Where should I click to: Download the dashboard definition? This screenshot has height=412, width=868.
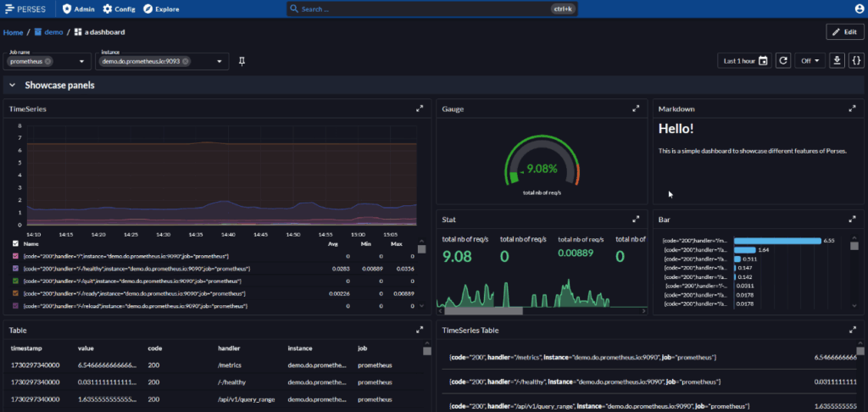[837, 60]
